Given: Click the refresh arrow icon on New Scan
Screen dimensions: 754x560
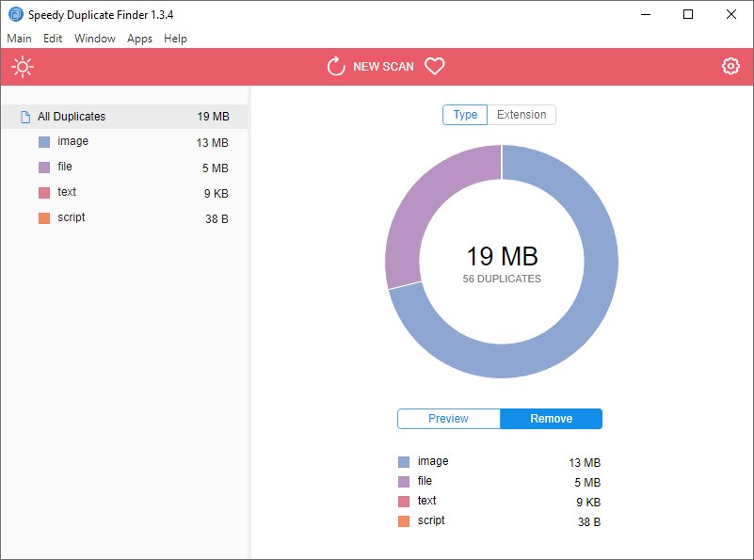Looking at the screenshot, I should click(334, 66).
